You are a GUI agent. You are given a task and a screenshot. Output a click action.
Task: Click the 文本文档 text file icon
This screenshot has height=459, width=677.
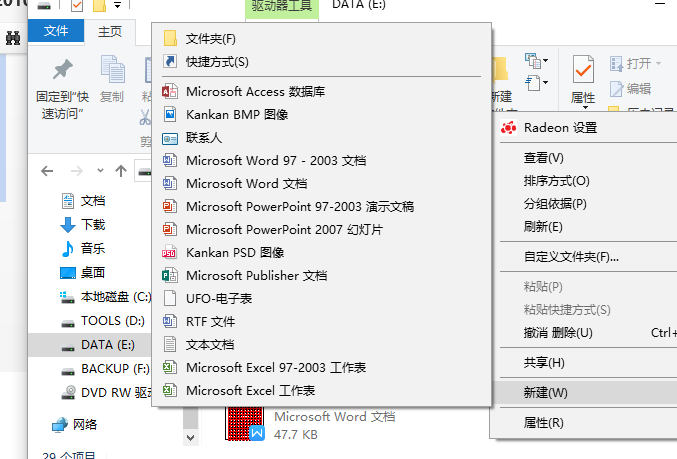(x=170, y=344)
